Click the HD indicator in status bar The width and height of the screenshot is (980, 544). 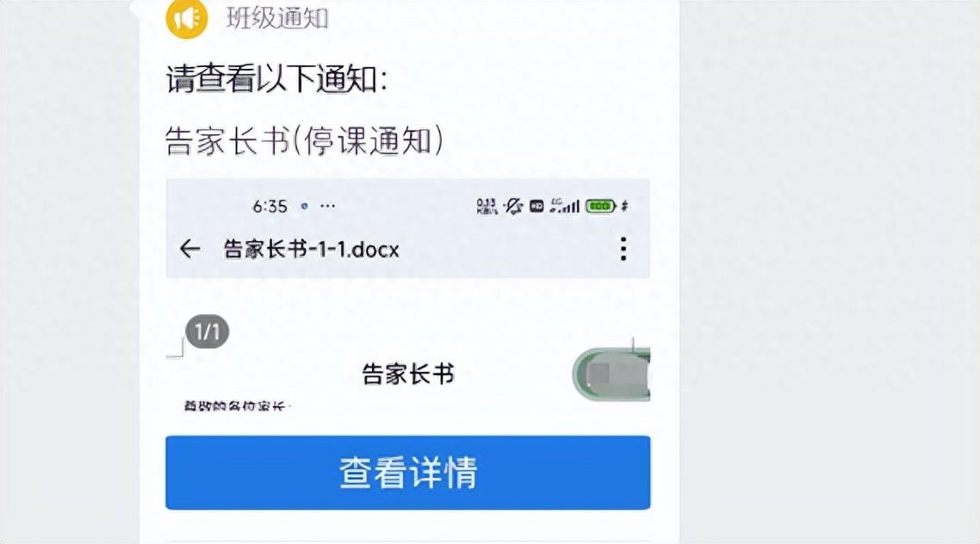coord(537,206)
